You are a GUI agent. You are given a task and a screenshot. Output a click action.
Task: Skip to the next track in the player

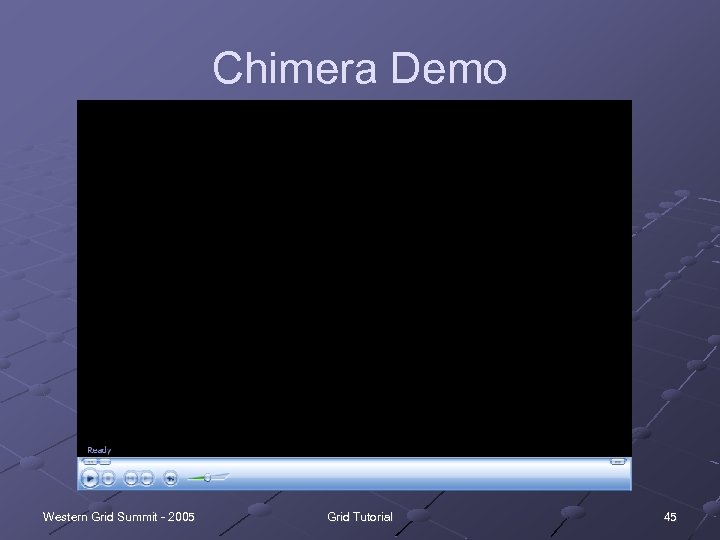point(146,478)
